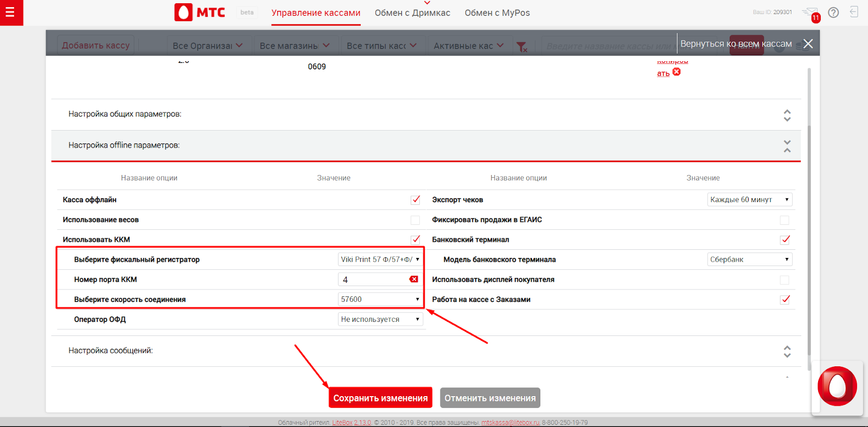The height and width of the screenshot is (427, 868).
Task: Open the bank terminal model Сбербанк dropdown
Action: (x=750, y=260)
